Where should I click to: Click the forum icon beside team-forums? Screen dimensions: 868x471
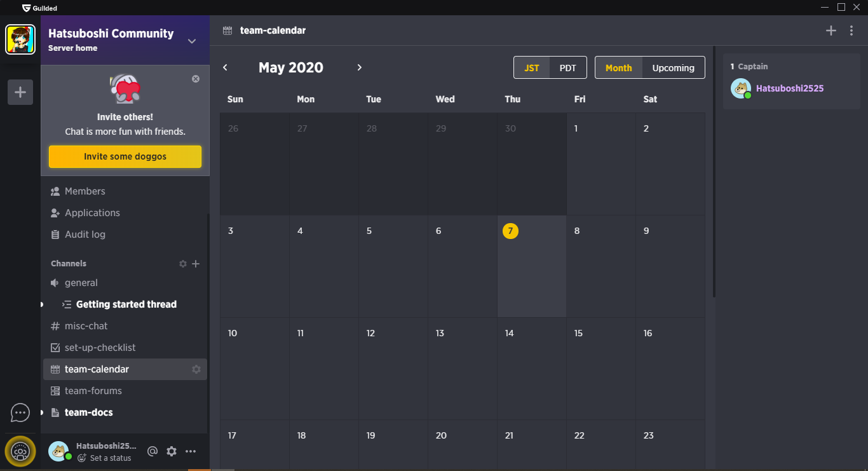click(55, 391)
